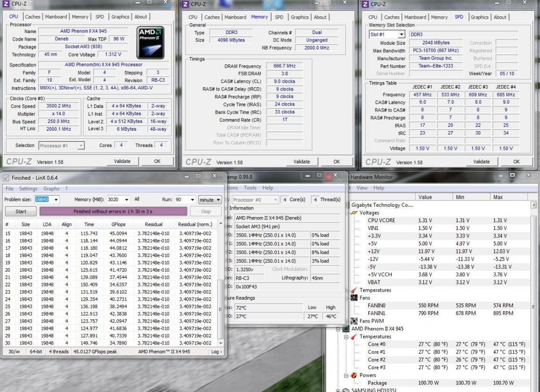
Task: Click OK in the SPD CPU-Z window
Action: click(x=517, y=161)
